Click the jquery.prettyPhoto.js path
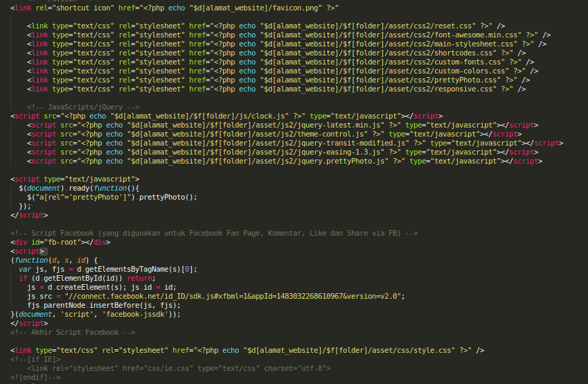This screenshot has width=588, height=384. click(258, 161)
